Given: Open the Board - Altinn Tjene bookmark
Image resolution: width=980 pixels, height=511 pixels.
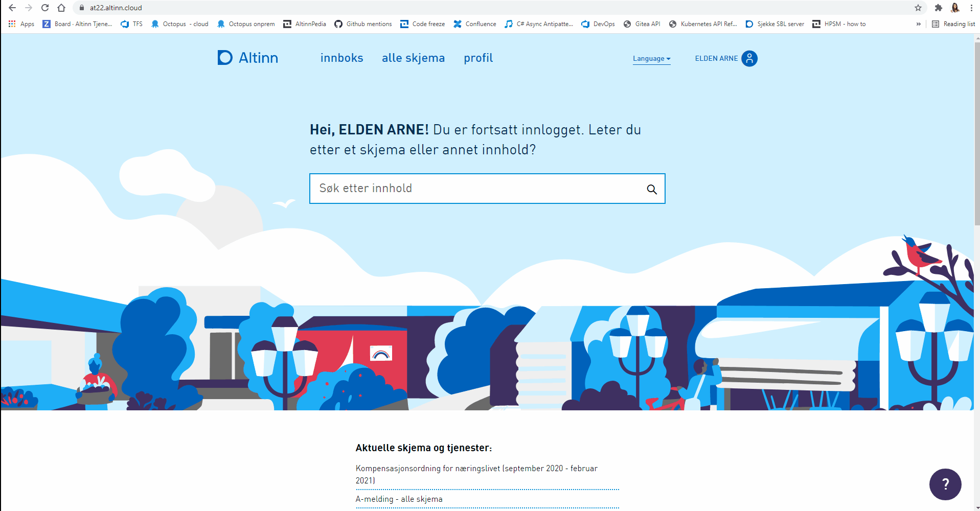Looking at the screenshot, I should 77,24.
